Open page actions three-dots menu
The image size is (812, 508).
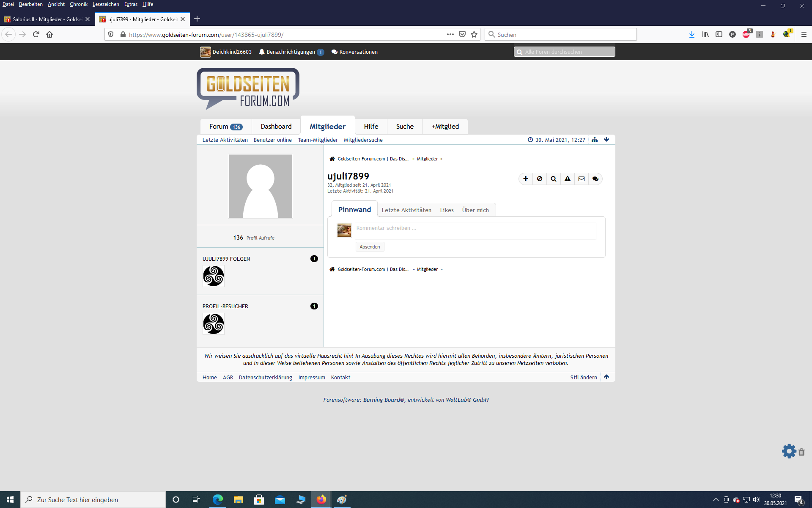click(450, 34)
